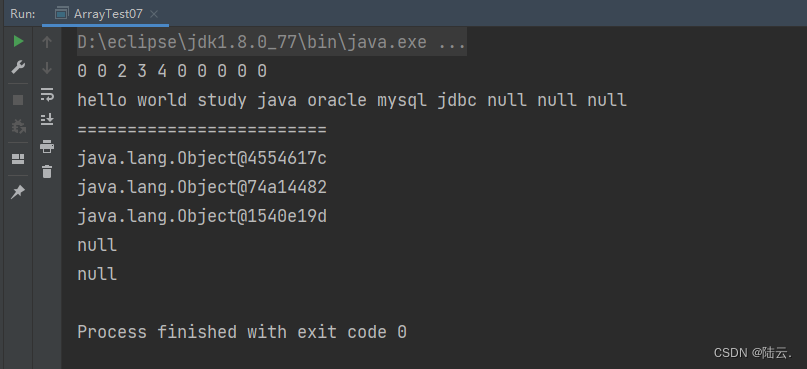Rerun ArrayTest07 with the green play icon

19,42
